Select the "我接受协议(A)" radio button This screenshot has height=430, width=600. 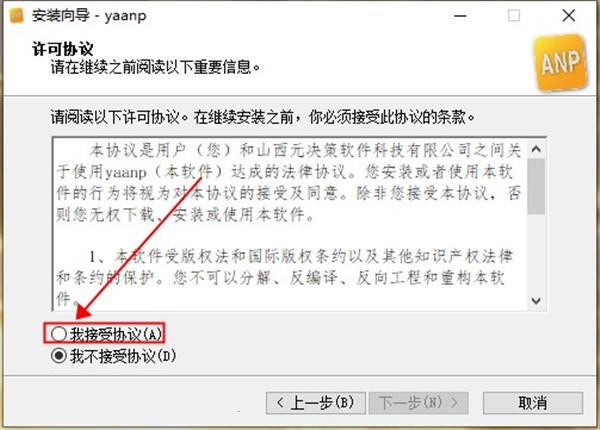click(59, 334)
